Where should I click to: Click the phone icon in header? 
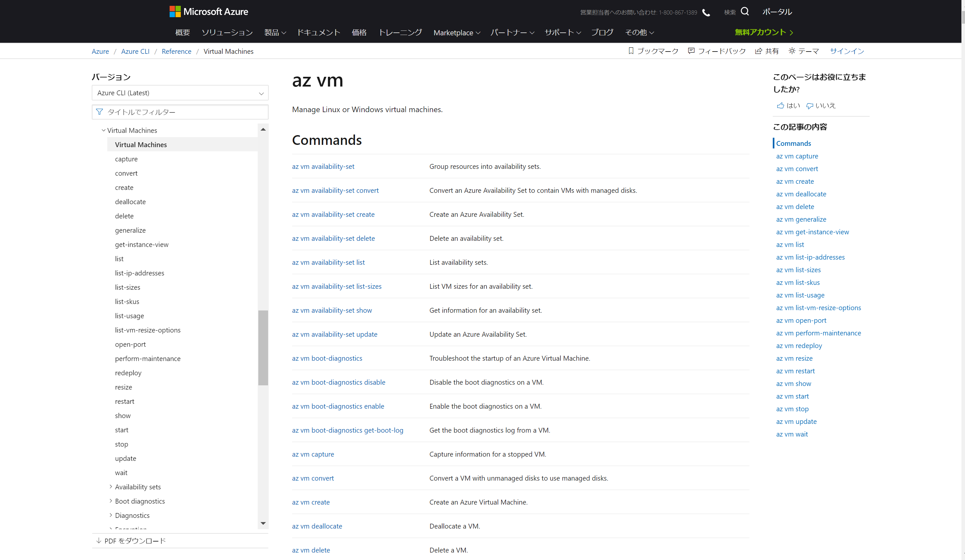(706, 13)
